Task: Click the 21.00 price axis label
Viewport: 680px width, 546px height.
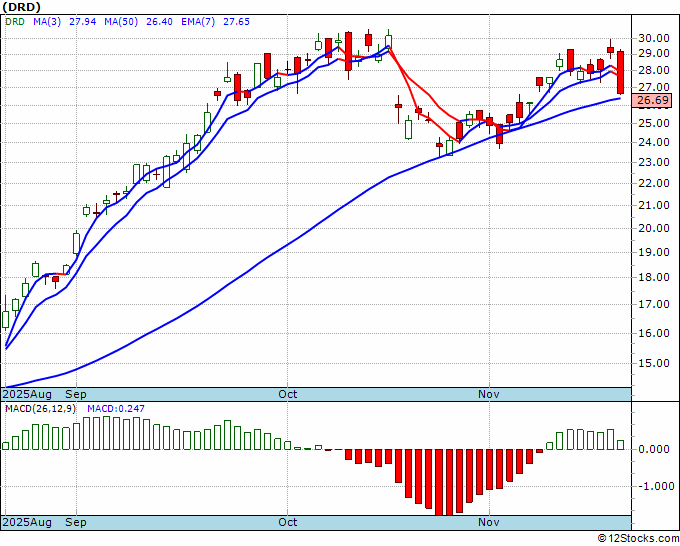Action: [654, 205]
